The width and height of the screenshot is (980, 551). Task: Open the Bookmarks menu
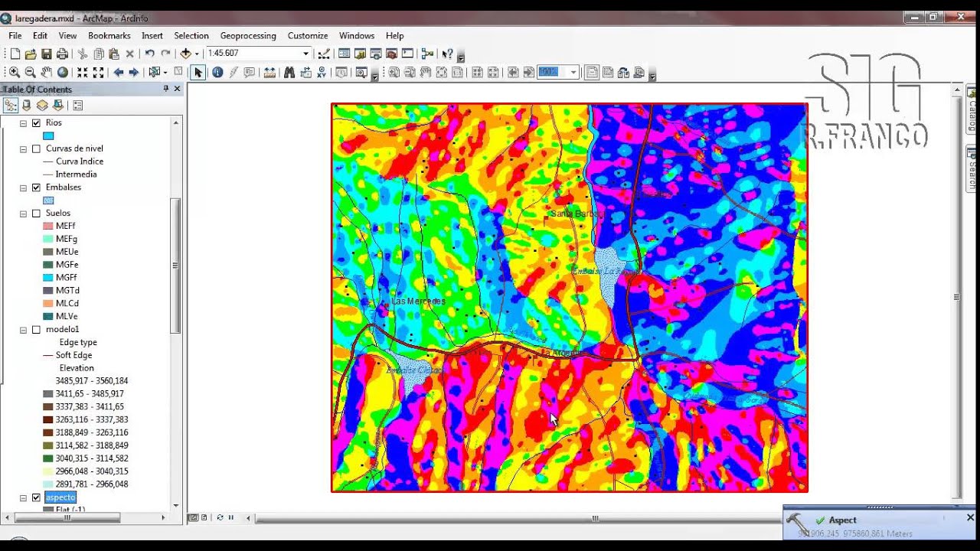109,35
